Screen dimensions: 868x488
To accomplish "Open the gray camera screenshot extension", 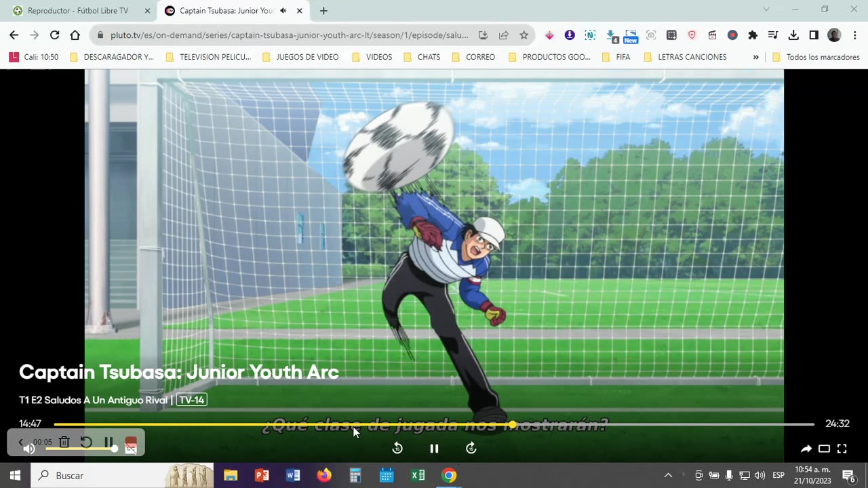I will (651, 35).
